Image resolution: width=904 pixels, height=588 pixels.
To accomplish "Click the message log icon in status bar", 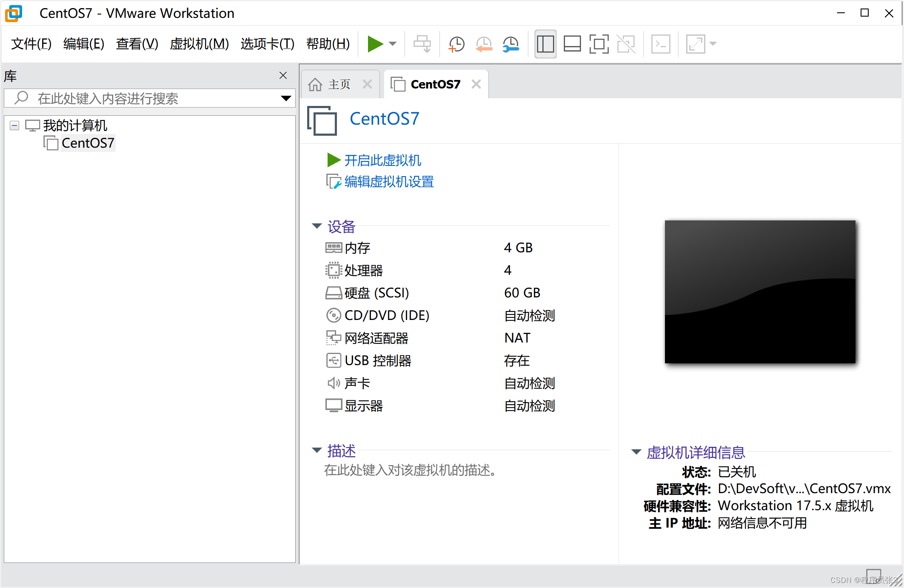I will [873, 576].
